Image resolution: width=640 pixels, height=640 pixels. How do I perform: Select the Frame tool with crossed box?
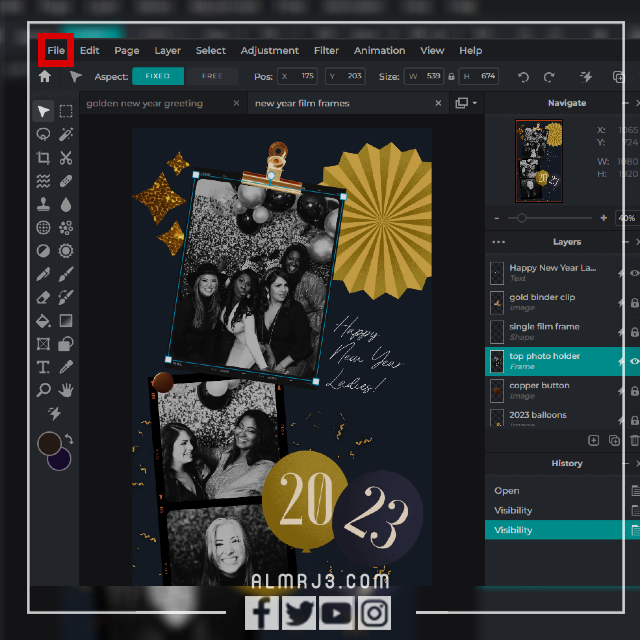pos(43,344)
